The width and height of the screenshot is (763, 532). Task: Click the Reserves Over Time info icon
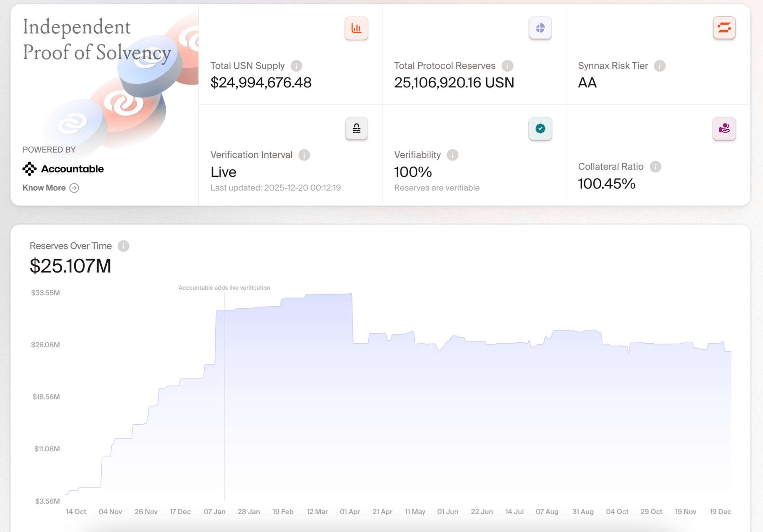pyautogui.click(x=123, y=246)
